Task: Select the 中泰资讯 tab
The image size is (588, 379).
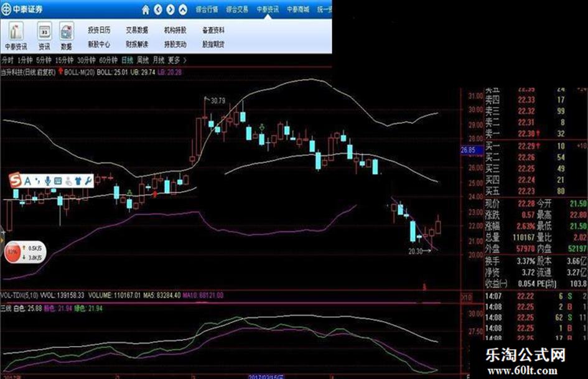Action: (x=268, y=9)
